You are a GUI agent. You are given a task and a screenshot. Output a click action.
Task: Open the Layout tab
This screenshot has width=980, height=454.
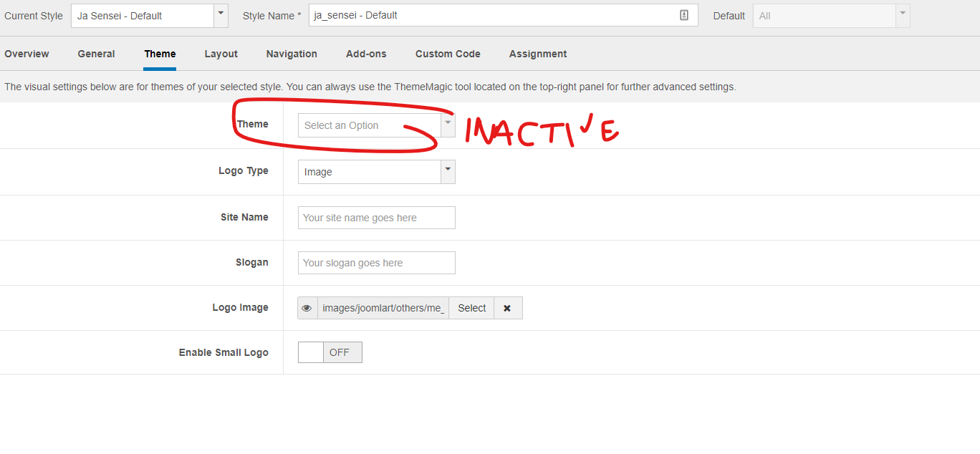221,54
